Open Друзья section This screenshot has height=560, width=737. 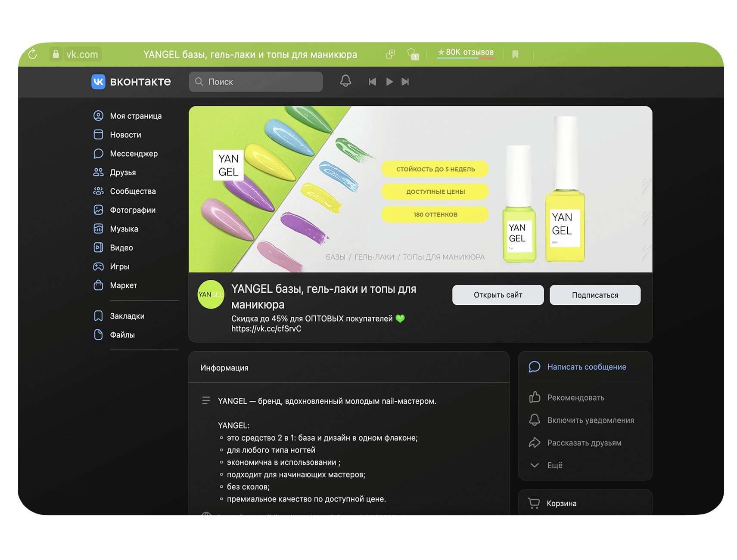point(115,172)
